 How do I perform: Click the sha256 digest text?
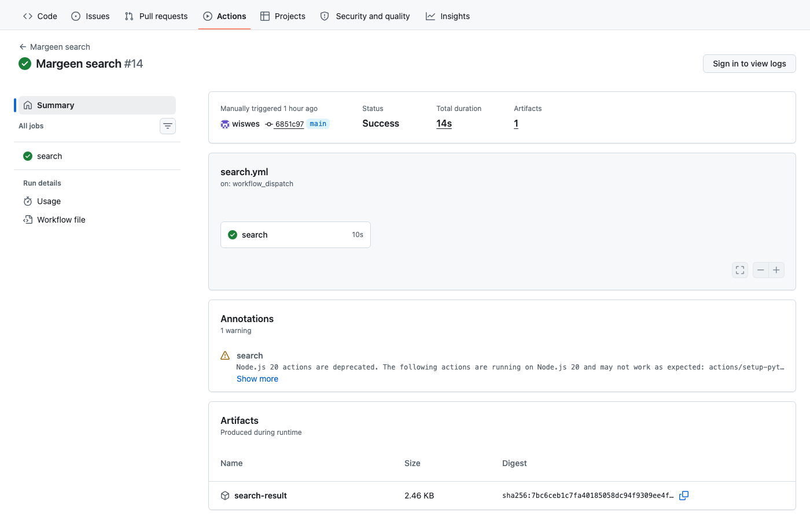(x=588, y=496)
